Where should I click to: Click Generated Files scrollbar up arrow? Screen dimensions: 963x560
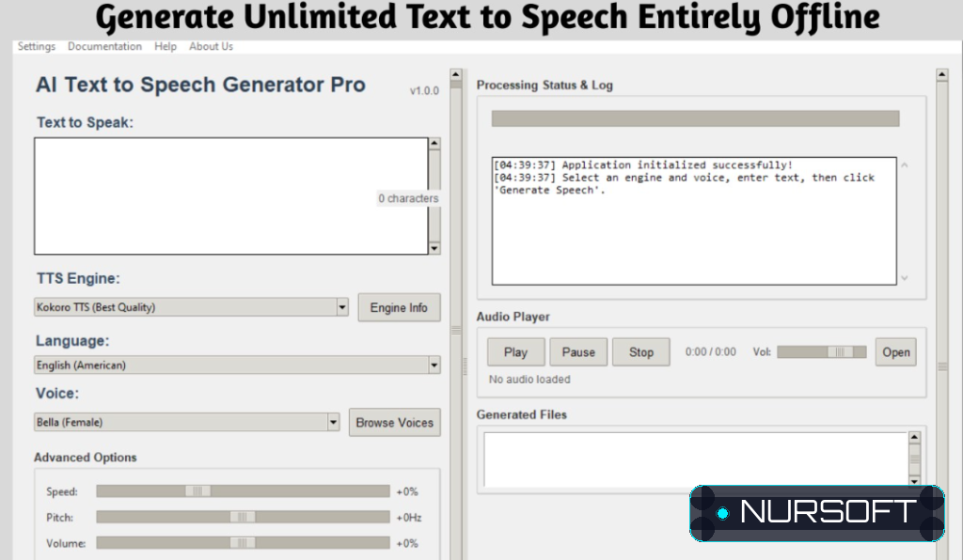point(914,438)
